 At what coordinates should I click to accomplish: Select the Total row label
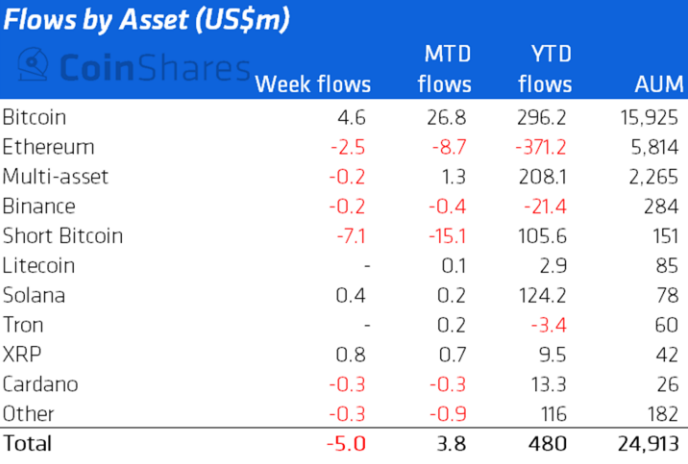coord(27,442)
